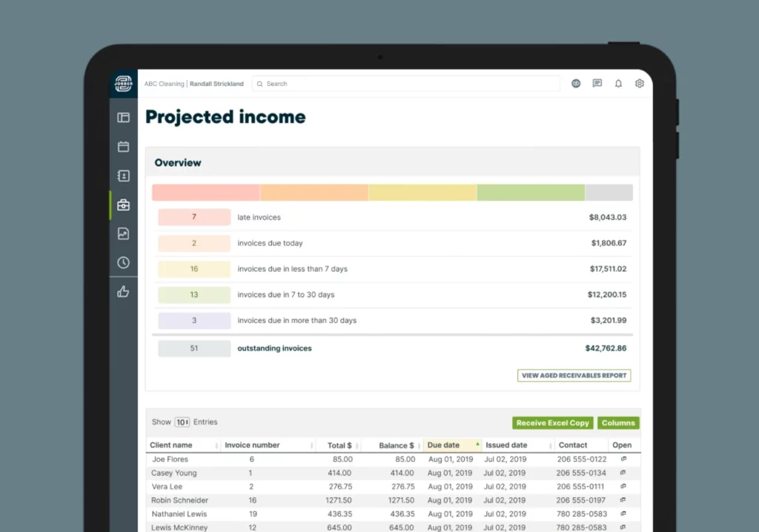
Task: Click the round icon left of chat
Action: [576, 83]
